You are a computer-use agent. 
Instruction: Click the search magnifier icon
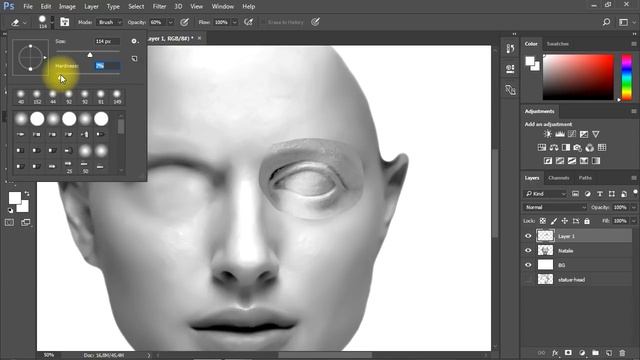point(607,22)
